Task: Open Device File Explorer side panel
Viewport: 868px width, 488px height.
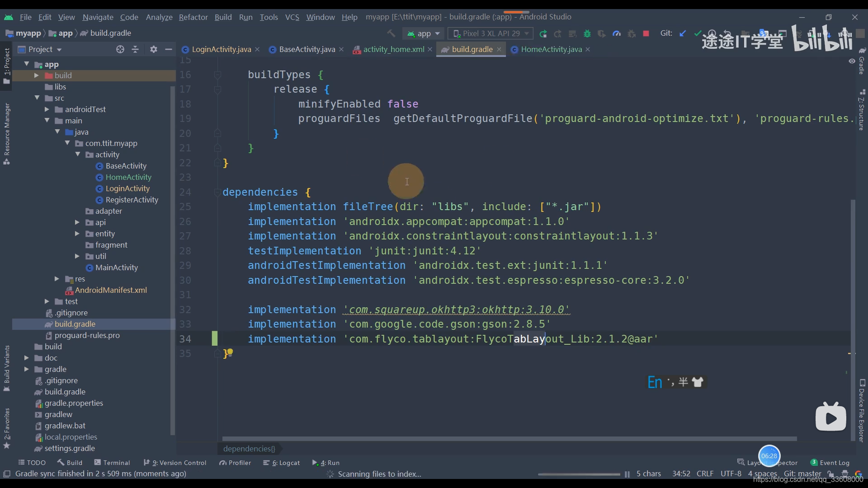Action: pos(862,410)
